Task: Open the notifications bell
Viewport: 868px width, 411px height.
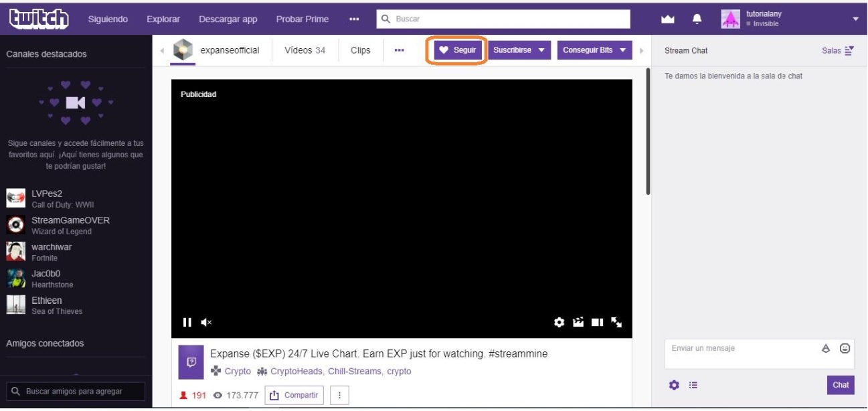Action: click(x=697, y=19)
